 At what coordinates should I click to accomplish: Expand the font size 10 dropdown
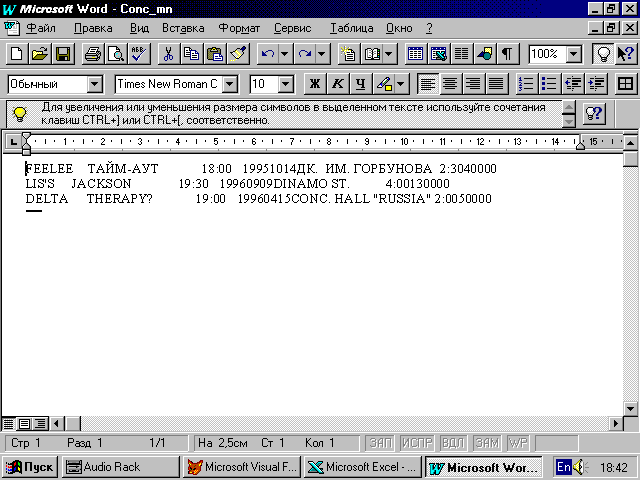click(286, 84)
